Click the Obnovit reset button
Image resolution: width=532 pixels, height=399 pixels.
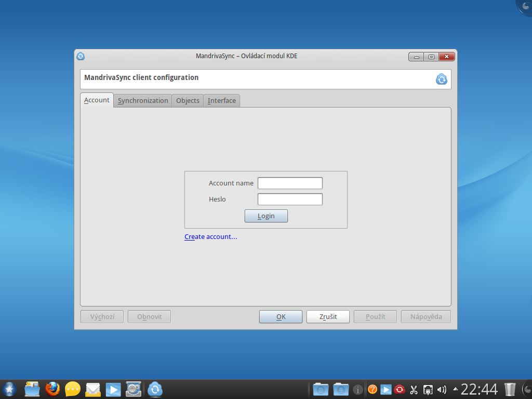[x=149, y=316]
